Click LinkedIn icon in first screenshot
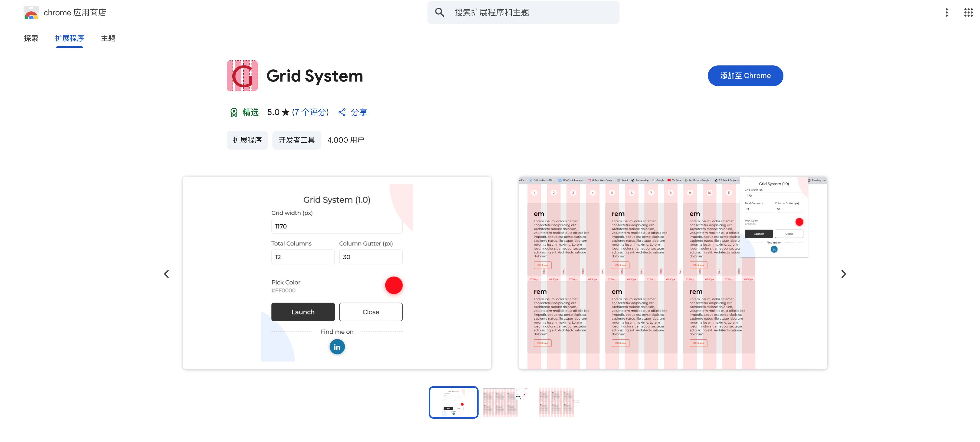 tap(337, 347)
